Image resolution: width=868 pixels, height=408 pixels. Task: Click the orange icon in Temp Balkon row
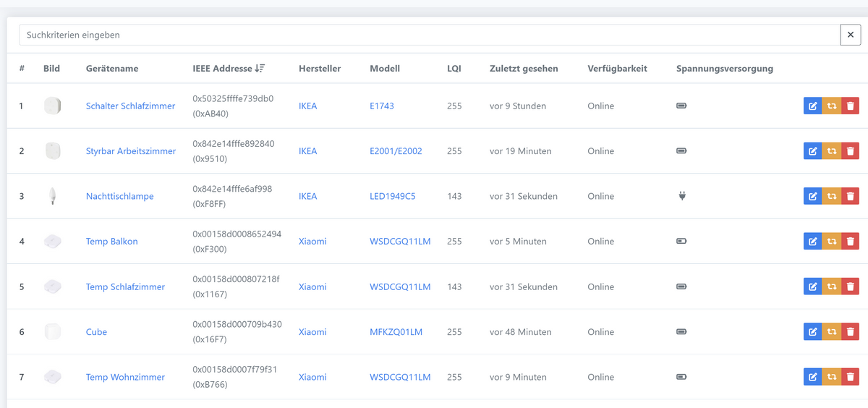[x=831, y=242]
